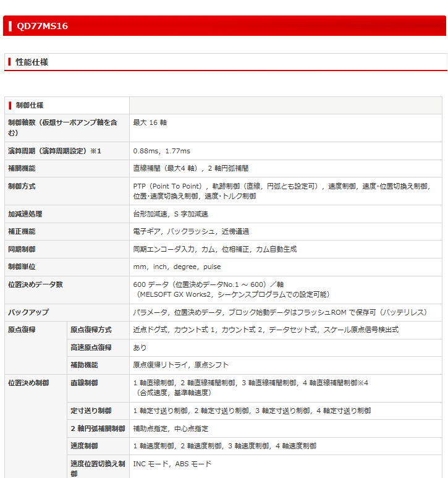Viewport: 448px width, 478px height.
Task: Select the 制御方式 row label
Action: tap(22, 186)
